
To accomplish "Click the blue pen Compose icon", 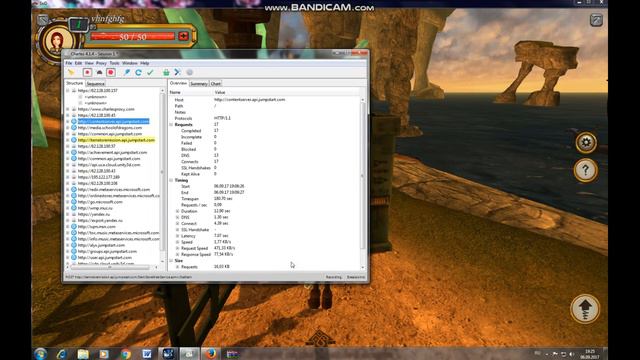I will click(127, 72).
